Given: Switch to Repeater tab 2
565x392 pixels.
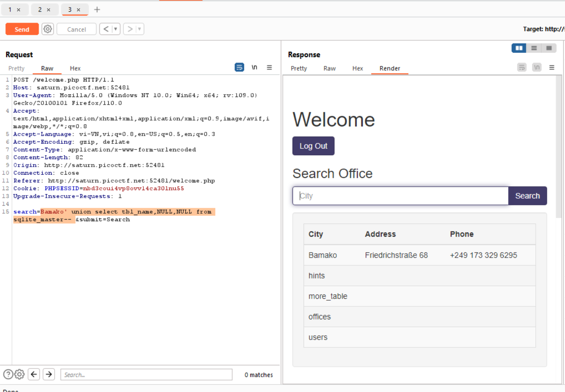Looking at the screenshot, I should tap(40, 10).
